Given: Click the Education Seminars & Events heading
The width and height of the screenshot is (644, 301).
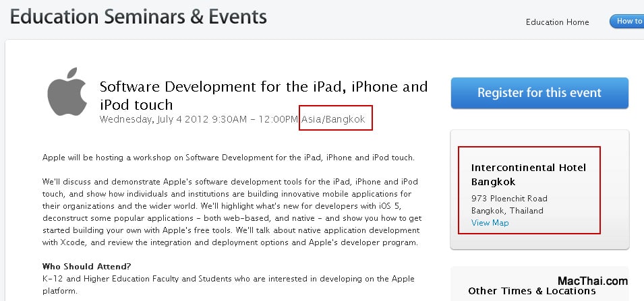Looking at the screenshot, I should [138, 18].
